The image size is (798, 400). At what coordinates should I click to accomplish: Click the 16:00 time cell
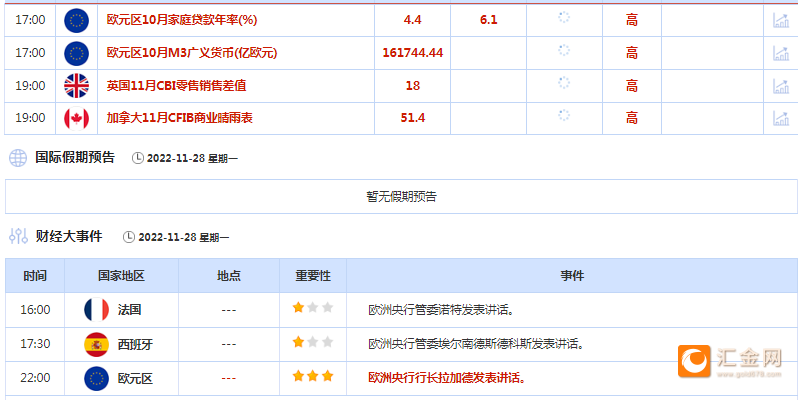(35, 309)
